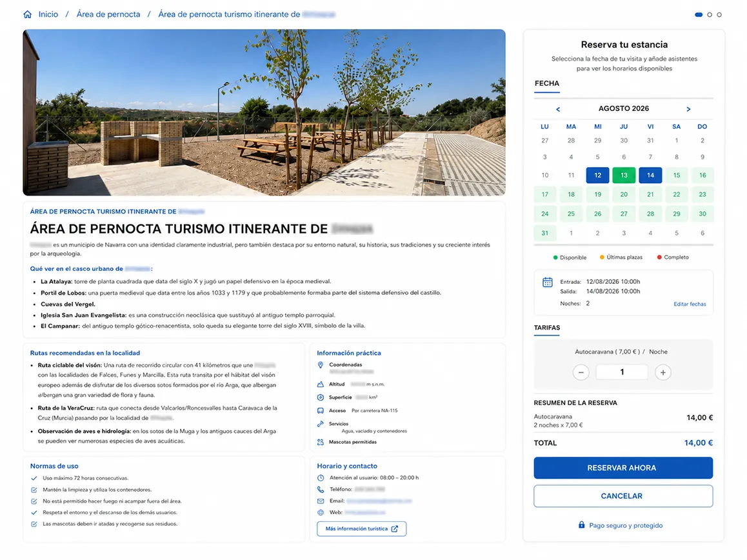747x560 pixels.
Task: Click the Autocaravana quantity input field
Action: coord(622,372)
